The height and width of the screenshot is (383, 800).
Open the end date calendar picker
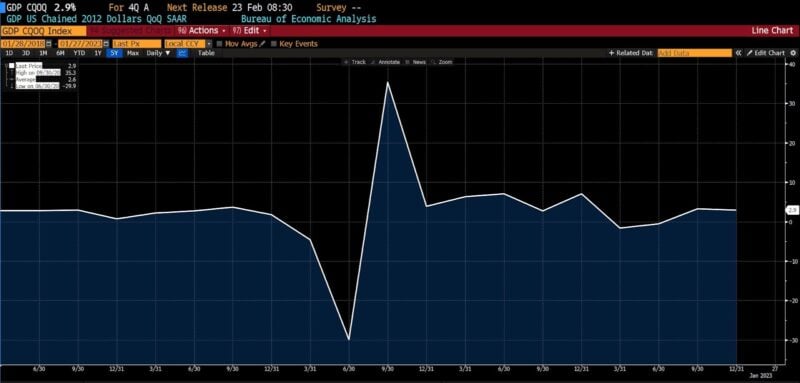coord(107,44)
